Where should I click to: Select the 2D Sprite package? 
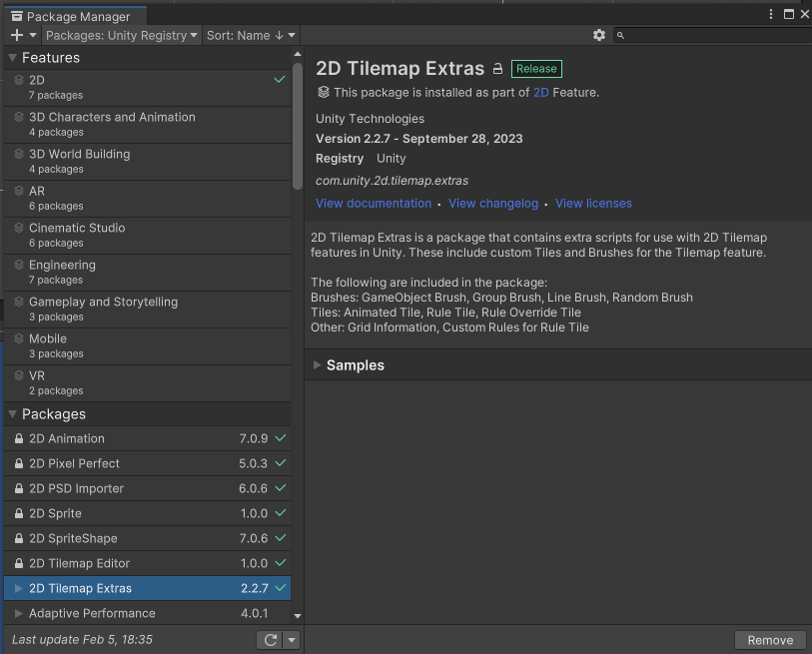click(x=147, y=513)
